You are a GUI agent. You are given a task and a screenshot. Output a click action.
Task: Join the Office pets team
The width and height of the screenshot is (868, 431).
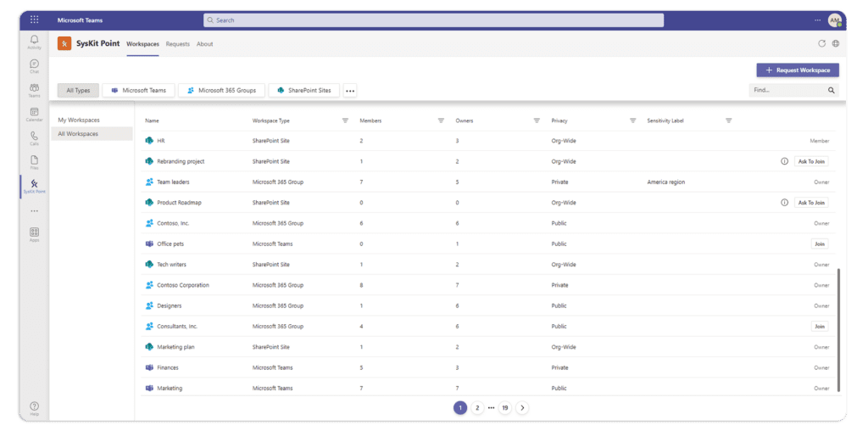click(820, 243)
